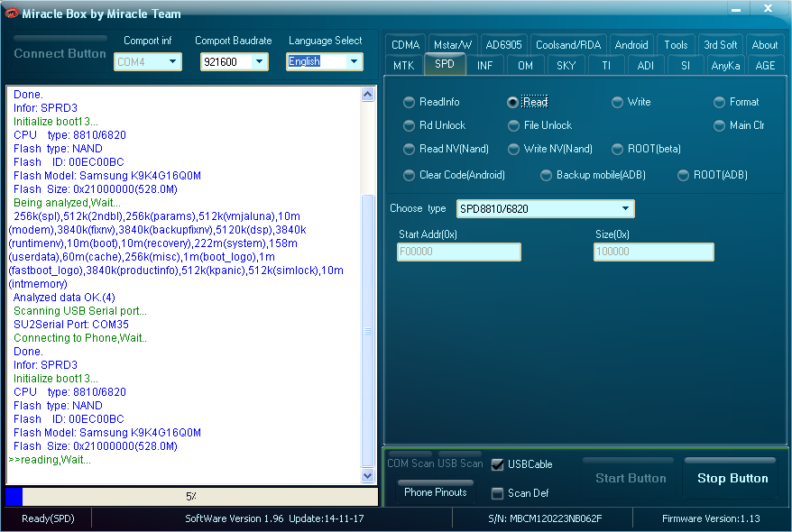Viewport: 792px width, 532px height.
Task: Click the 'Analyzed data OK.(4)' log line
Action: tap(64, 298)
